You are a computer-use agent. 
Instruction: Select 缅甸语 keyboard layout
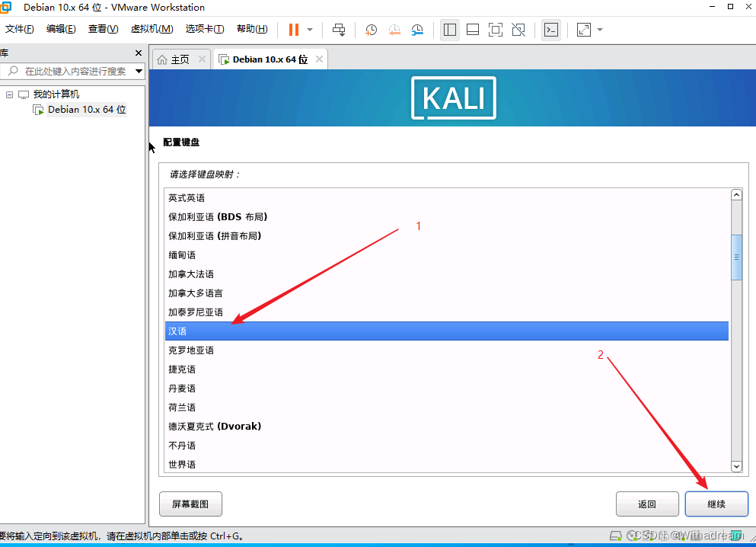click(446, 255)
